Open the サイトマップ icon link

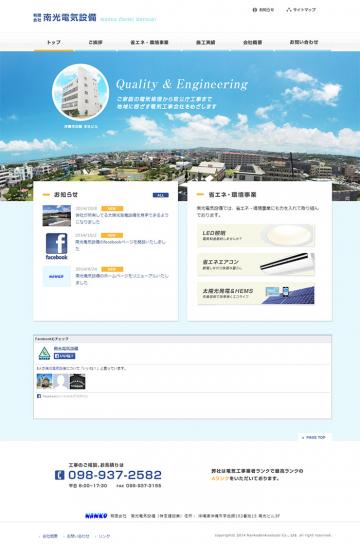coord(301,10)
